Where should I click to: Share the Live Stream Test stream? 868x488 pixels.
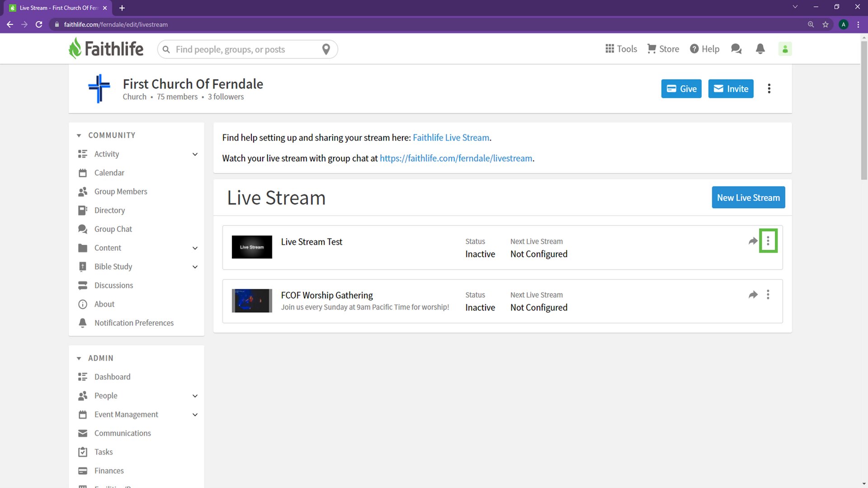click(753, 241)
